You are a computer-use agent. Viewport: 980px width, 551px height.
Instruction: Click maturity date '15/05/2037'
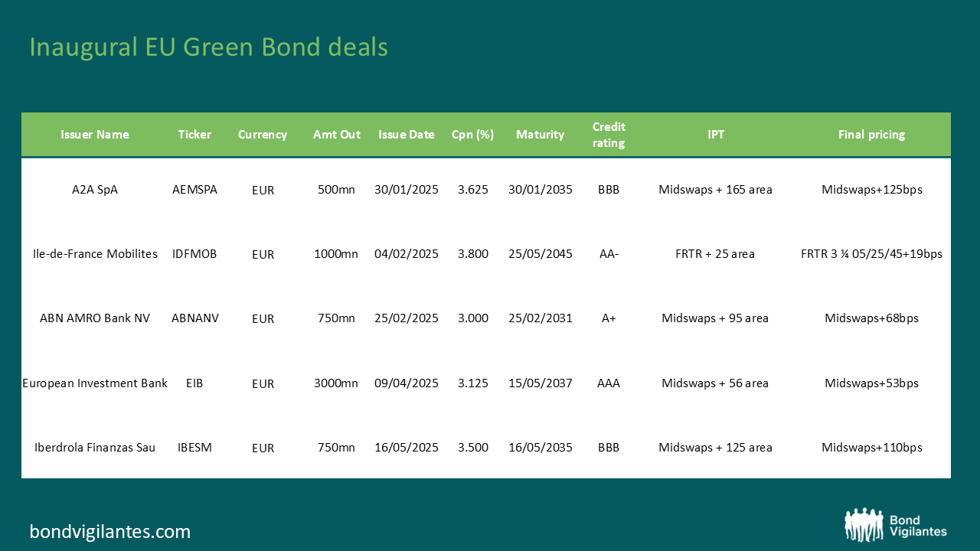[x=541, y=383]
